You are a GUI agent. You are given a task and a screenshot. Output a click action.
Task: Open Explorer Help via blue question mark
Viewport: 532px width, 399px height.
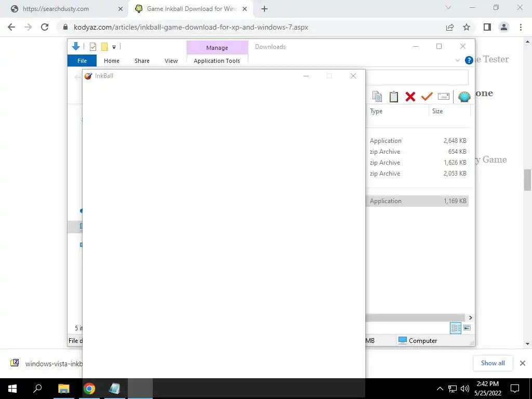click(469, 60)
